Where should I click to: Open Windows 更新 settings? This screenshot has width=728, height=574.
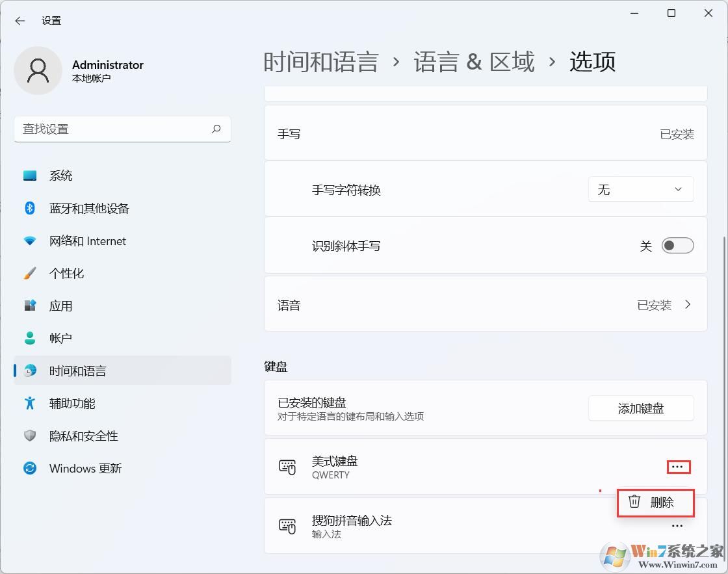[x=85, y=468]
